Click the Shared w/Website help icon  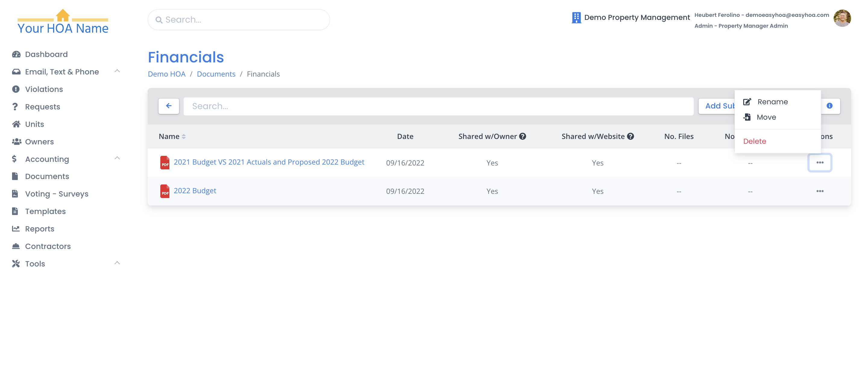click(x=630, y=137)
